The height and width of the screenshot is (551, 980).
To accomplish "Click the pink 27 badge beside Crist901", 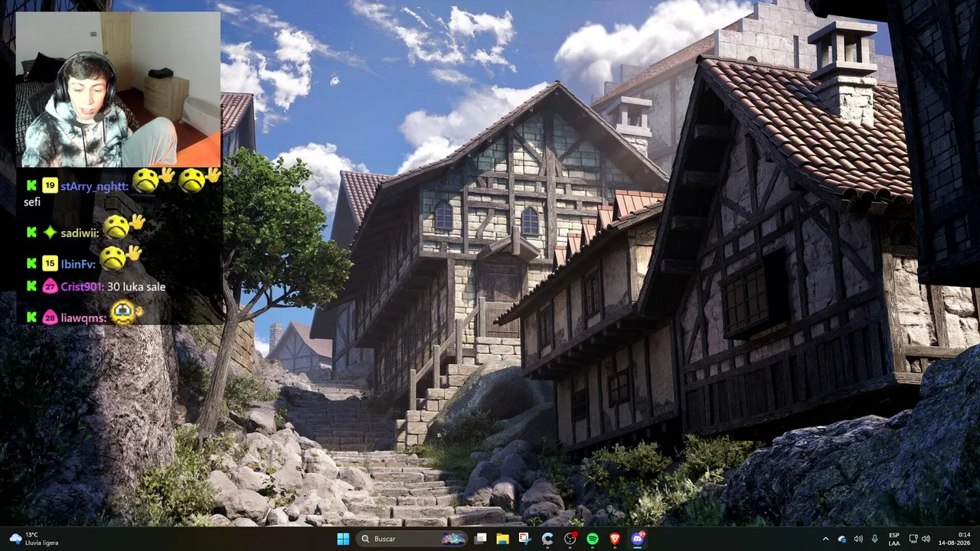I will click(50, 287).
